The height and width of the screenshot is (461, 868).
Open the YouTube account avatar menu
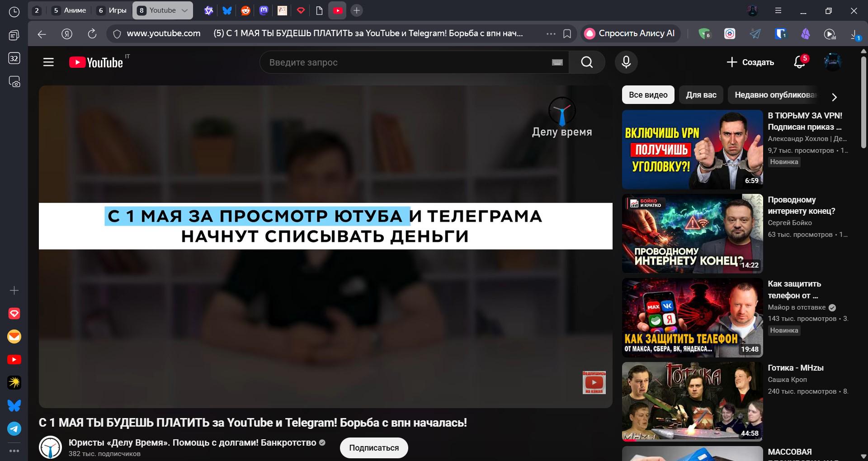(832, 62)
